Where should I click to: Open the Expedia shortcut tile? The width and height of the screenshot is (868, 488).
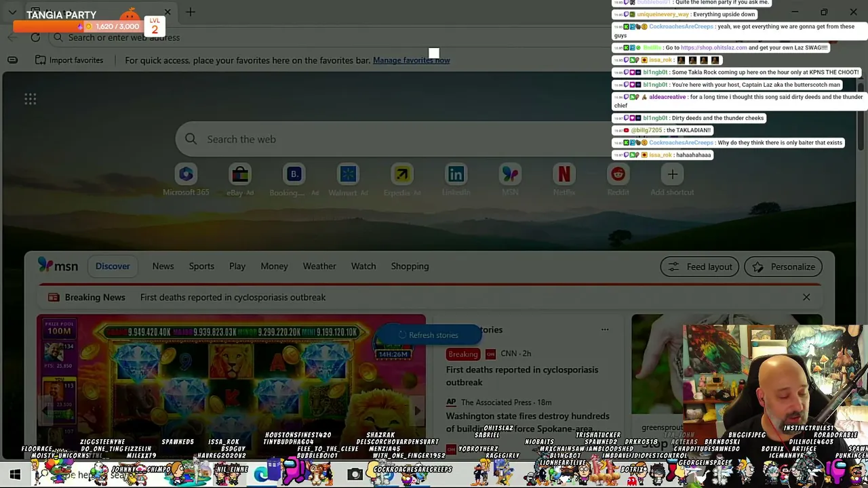[x=402, y=180]
